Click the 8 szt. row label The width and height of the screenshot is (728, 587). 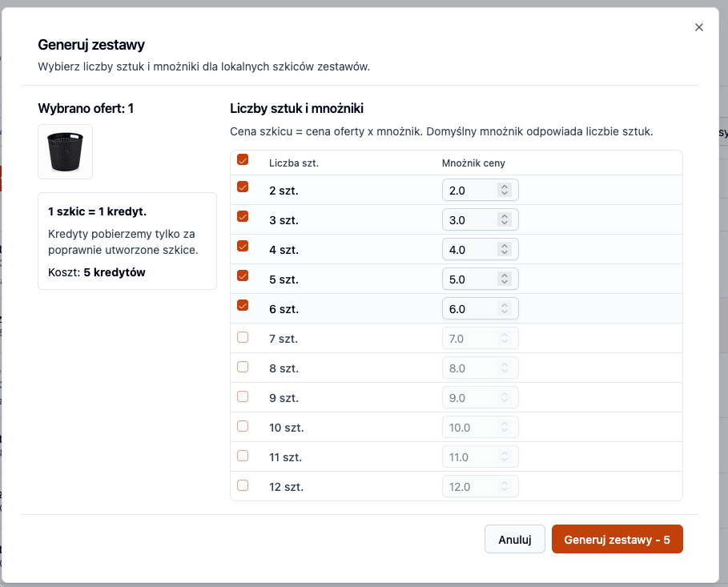[x=284, y=369]
